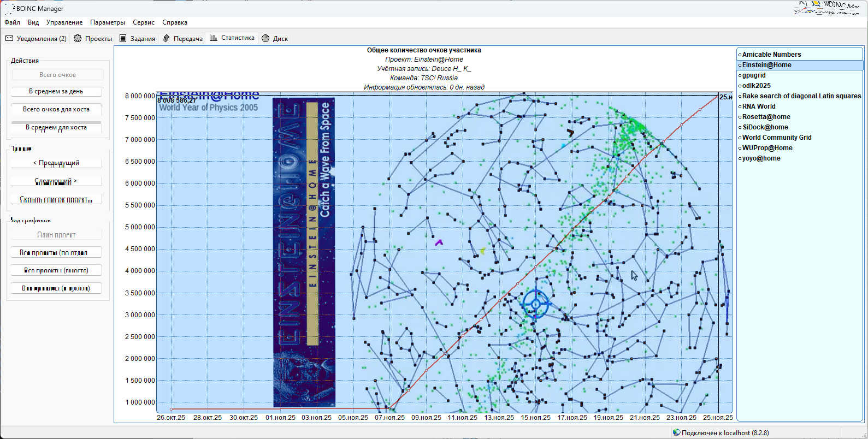Image resolution: width=868 pixels, height=439 pixels.
Task: Show Все проекты (в сумме) graph
Action: [56, 288]
